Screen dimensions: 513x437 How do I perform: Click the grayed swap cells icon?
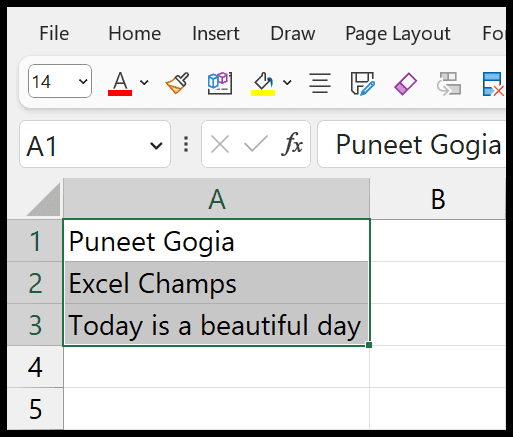(449, 83)
